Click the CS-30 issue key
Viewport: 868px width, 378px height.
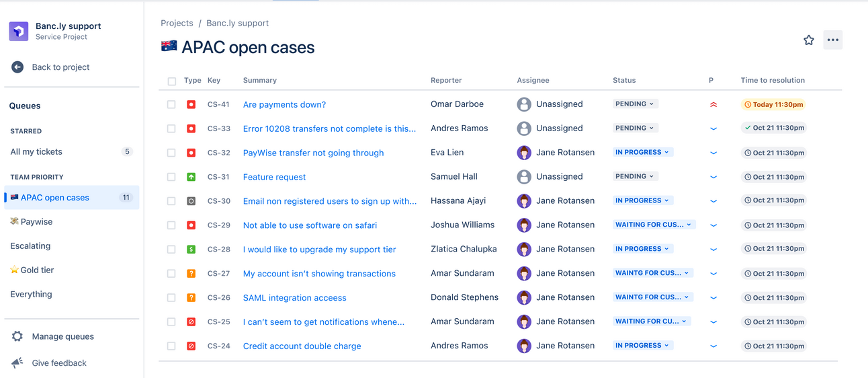coord(219,201)
